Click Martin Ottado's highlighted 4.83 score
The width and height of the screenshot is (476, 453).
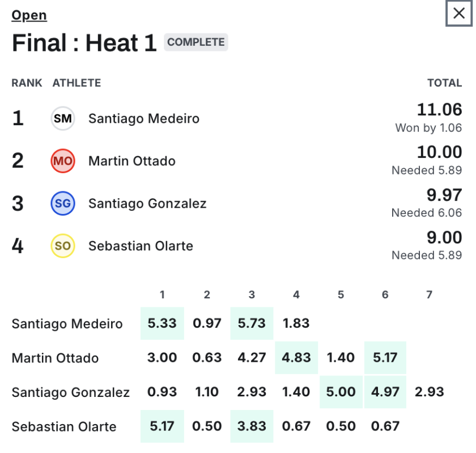point(296,358)
